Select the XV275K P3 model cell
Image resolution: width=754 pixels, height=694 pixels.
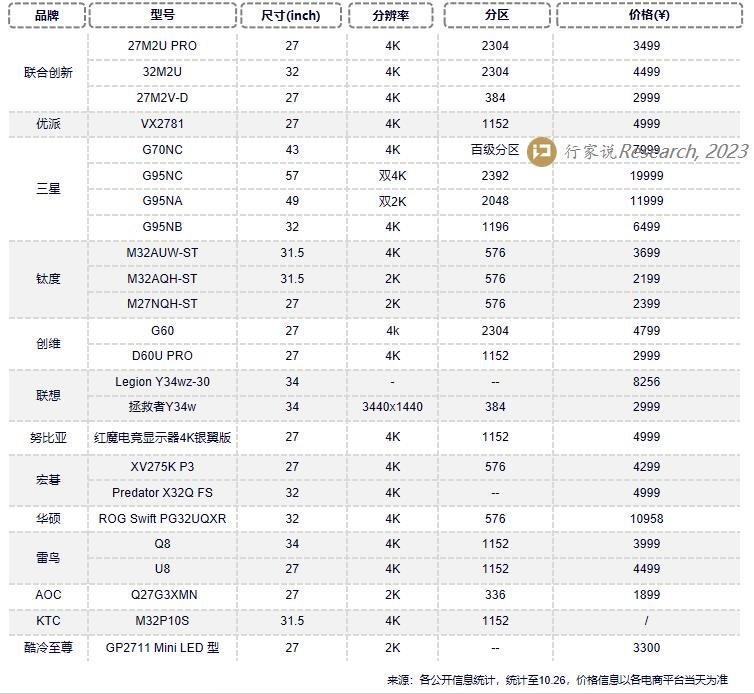[163, 467]
